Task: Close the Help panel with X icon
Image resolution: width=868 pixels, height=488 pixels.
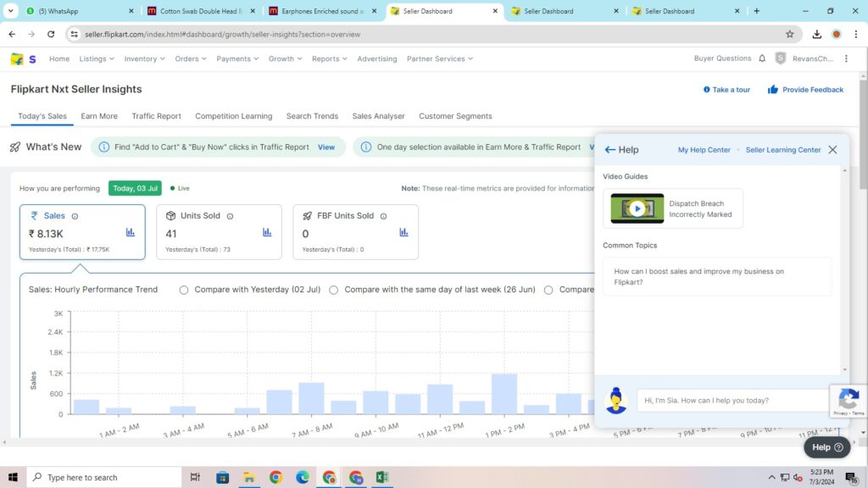Action: pyautogui.click(x=832, y=150)
